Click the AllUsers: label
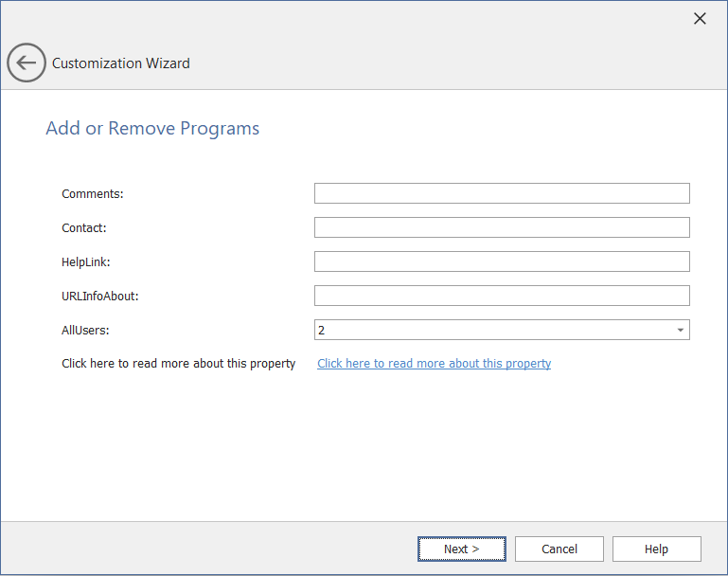728x576 pixels. (86, 330)
